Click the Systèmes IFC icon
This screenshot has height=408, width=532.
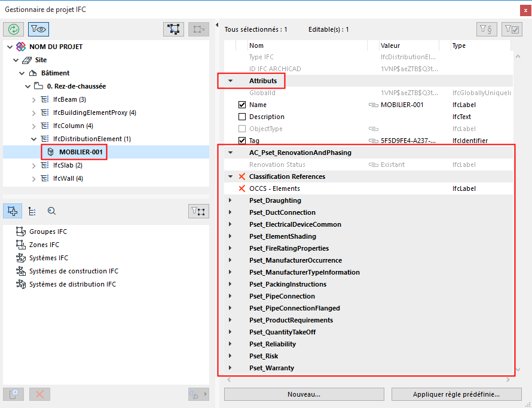(21, 258)
